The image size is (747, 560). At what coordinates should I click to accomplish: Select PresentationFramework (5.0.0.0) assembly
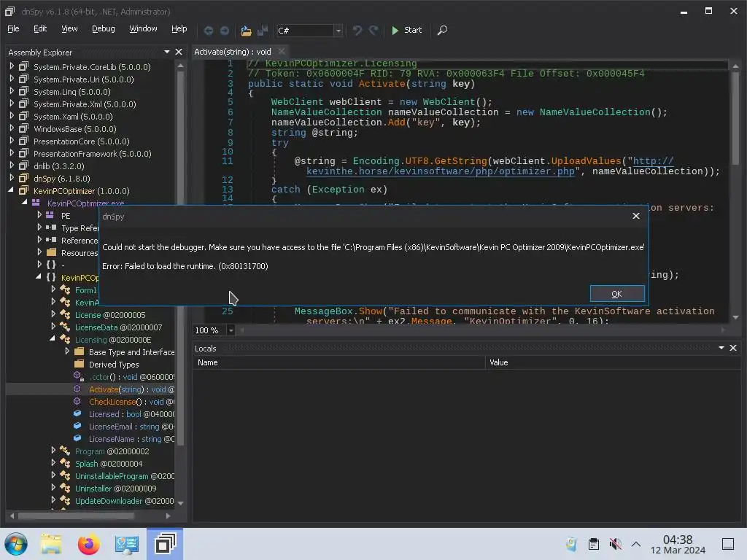pos(93,153)
